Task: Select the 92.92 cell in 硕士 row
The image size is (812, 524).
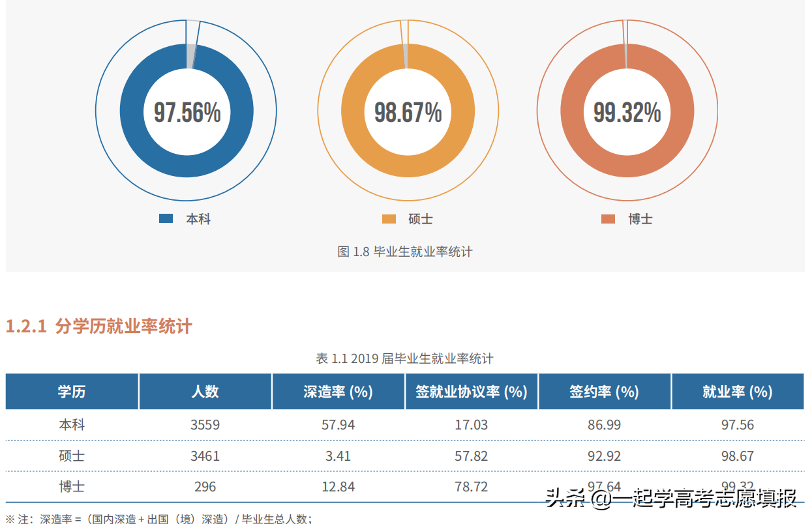Action: click(605, 456)
